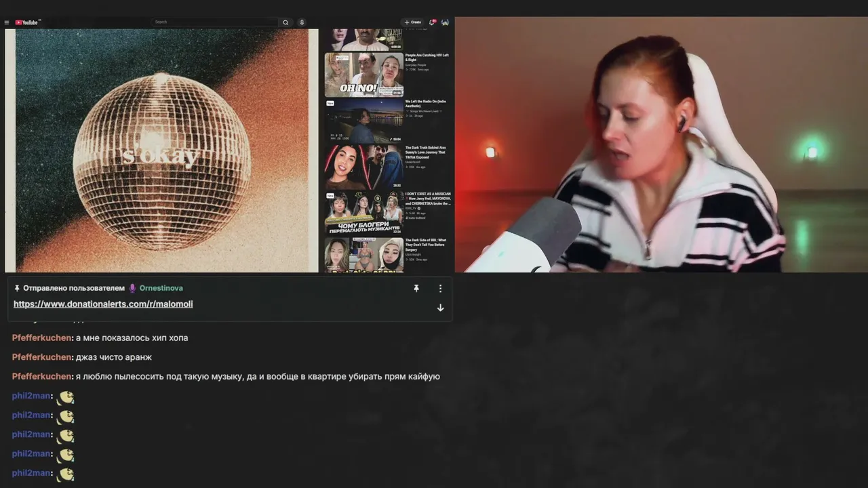This screenshot has width=868, height=488.
Task: Click the disco ball video player
Action: point(161,150)
